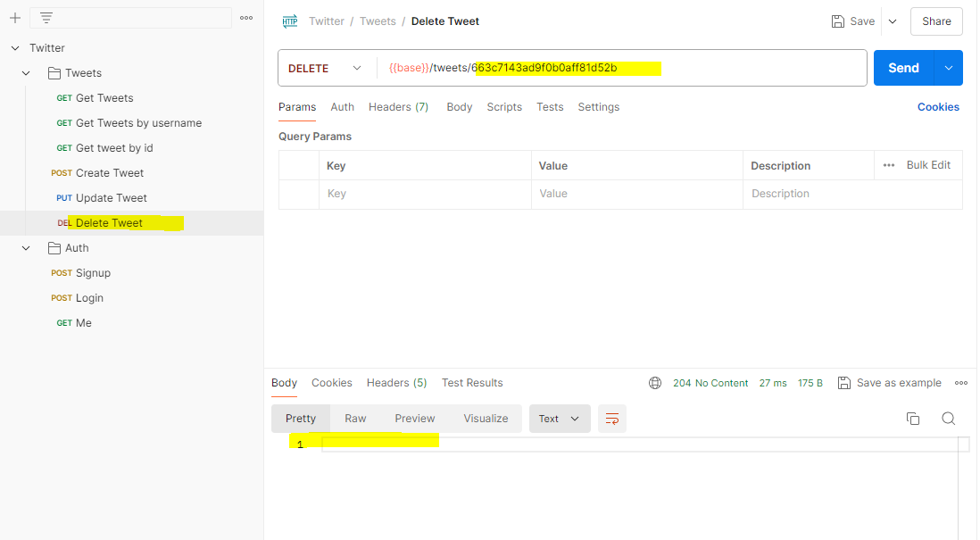Open Test Results tab
Image resolution: width=980 pixels, height=540 pixels.
click(472, 383)
